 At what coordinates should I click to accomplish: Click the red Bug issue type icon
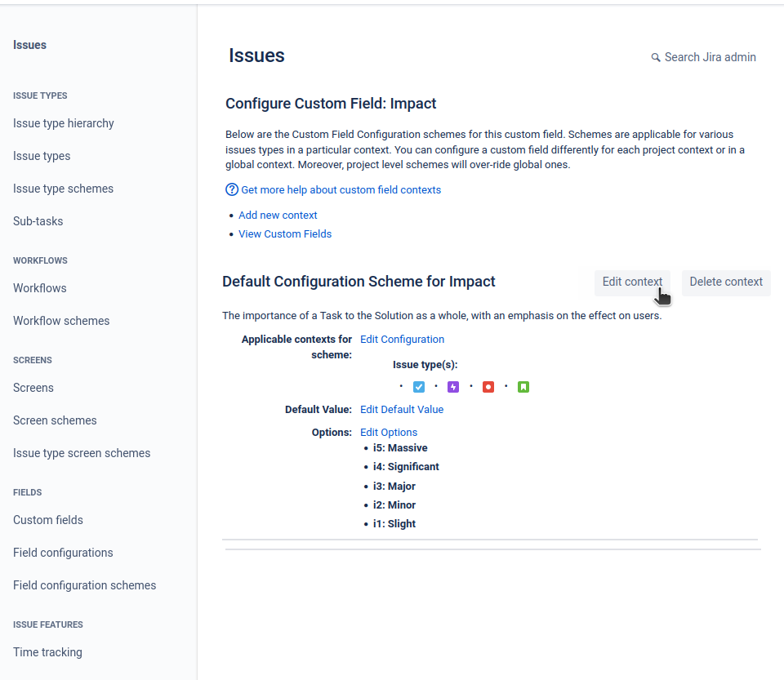pyautogui.click(x=488, y=387)
